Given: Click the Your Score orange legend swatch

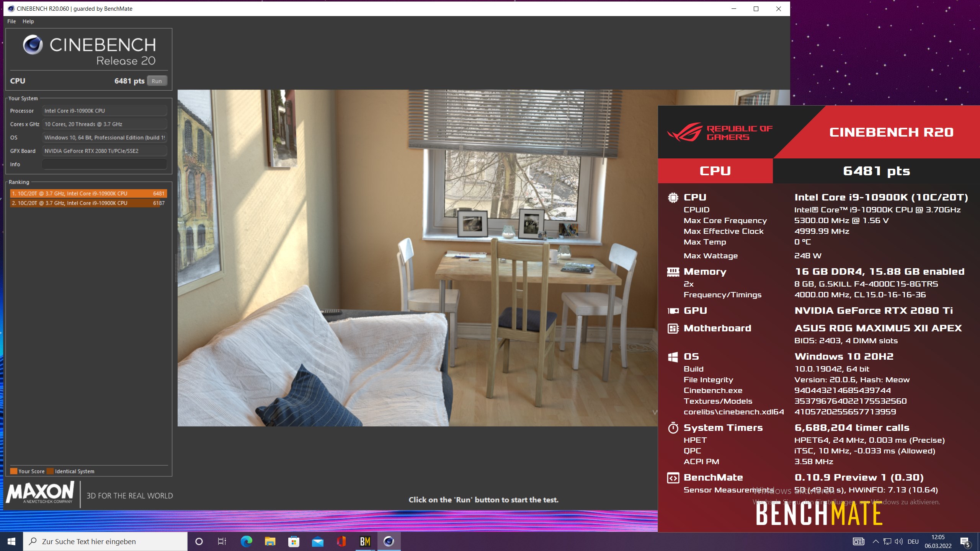Looking at the screenshot, I should pyautogui.click(x=13, y=471).
